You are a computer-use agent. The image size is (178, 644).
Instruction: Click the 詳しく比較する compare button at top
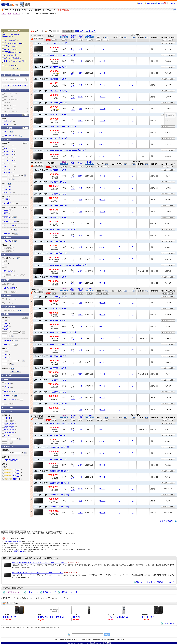point(38,39)
